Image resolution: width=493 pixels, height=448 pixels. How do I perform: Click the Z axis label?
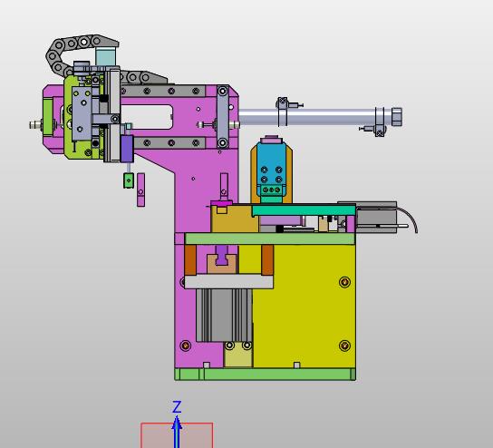[x=177, y=407]
